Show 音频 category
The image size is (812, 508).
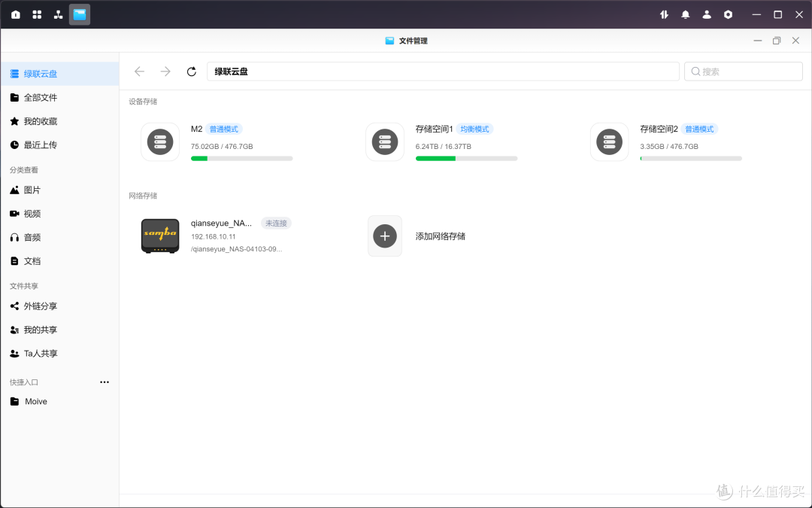coord(59,237)
